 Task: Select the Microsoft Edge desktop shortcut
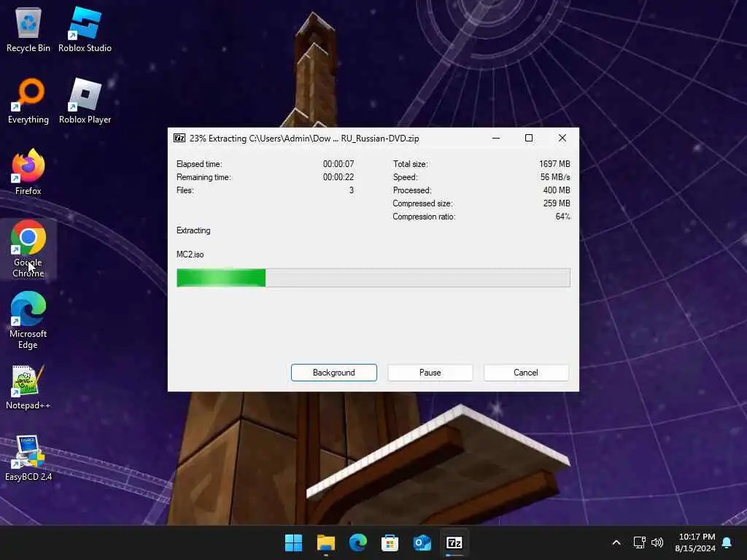28,321
